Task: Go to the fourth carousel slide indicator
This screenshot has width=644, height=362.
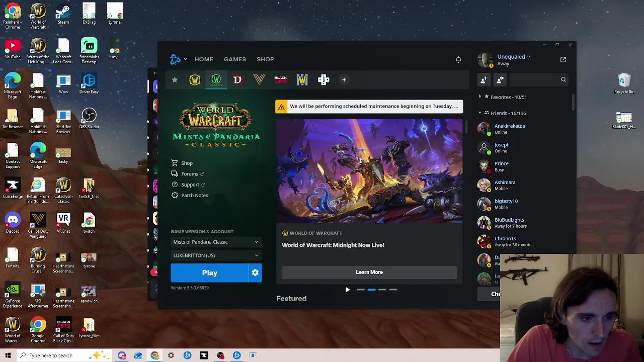Action: coord(393,290)
